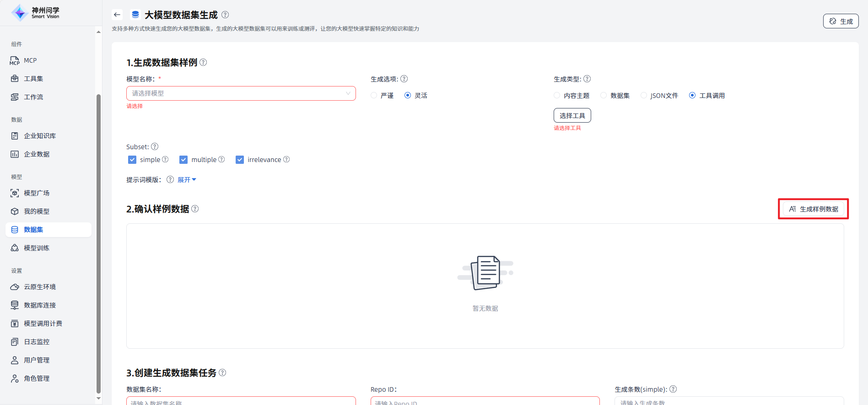Click the 选择工具 button
Screen dimensions: 868x405
(572, 115)
